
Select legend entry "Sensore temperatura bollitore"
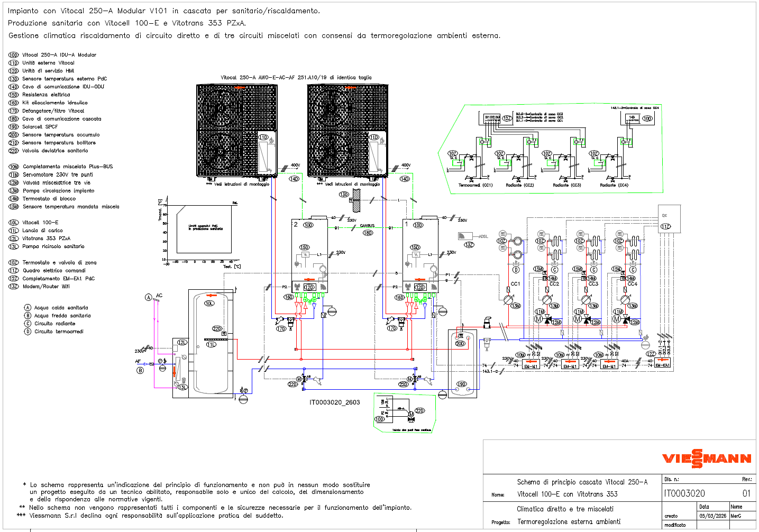(59, 143)
